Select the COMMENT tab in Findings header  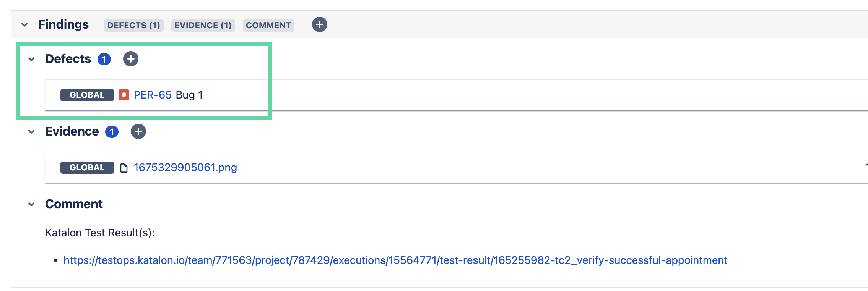[268, 25]
